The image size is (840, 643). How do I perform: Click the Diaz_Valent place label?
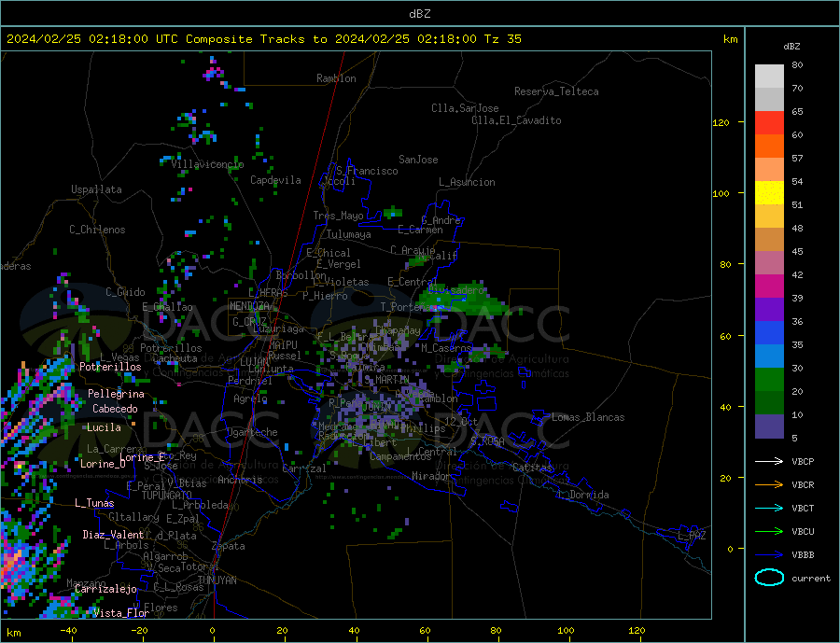click(x=113, y=535)
